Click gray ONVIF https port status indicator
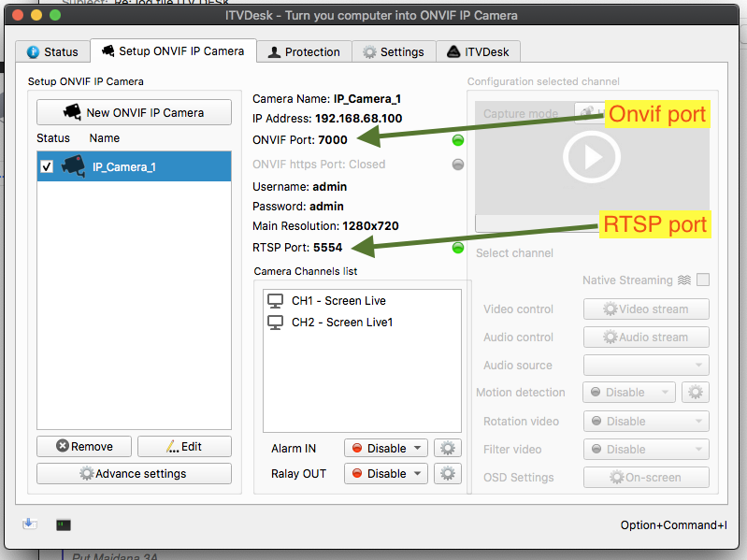This screenshot has width=747, height=560. pos(458,165)
